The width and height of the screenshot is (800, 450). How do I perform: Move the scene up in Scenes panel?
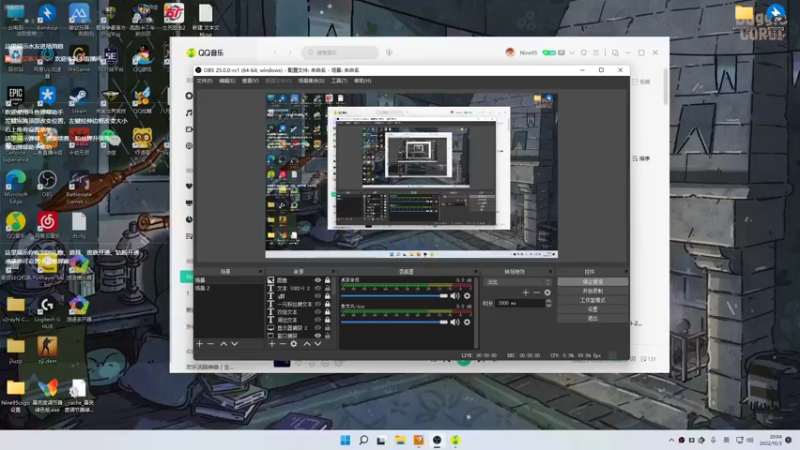(223, 344)
